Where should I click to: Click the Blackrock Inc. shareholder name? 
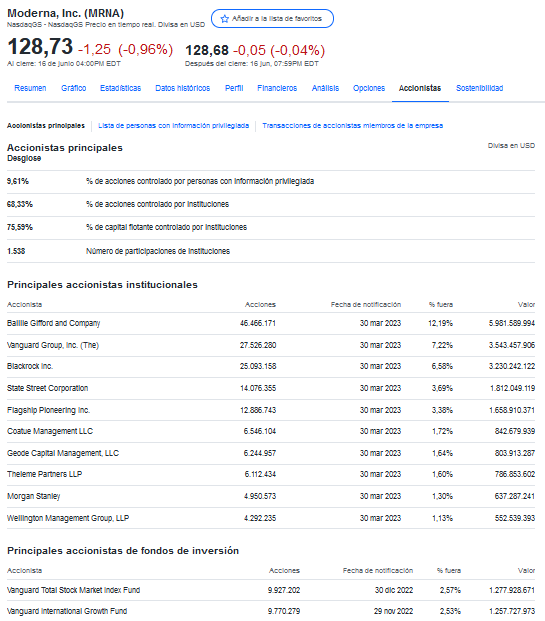tap(30, 366)
